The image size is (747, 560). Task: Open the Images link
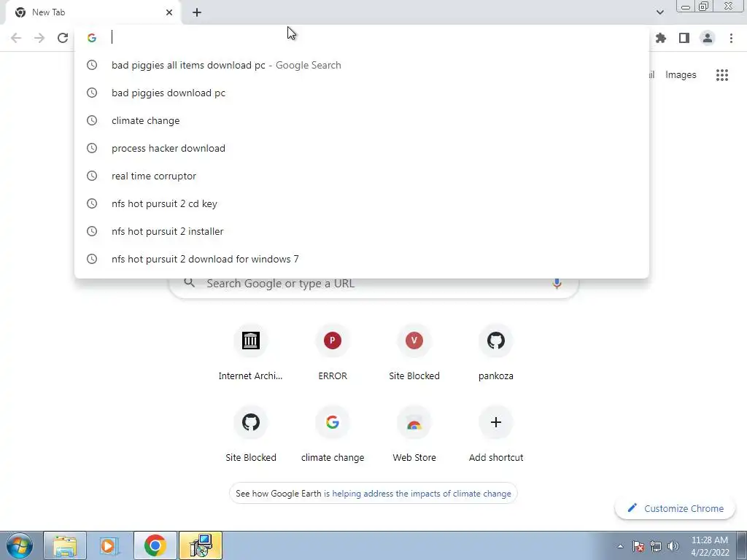tap(681, 75)
